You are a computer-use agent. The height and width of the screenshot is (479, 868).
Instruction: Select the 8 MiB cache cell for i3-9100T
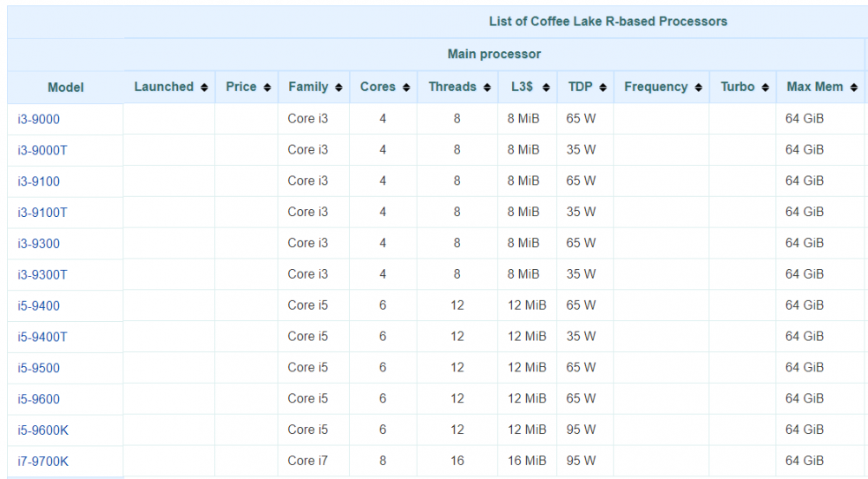click(x=528, y=212)
